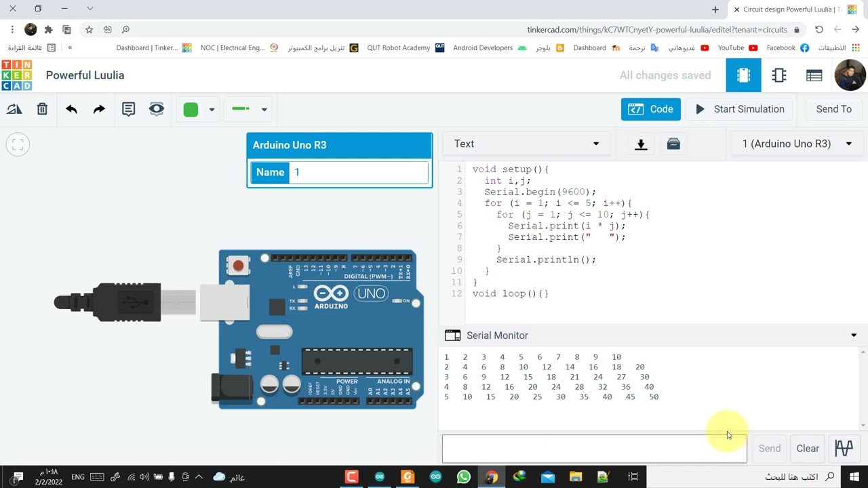Click the green wire color swatch
868x488 pixels.
click(x=191, y=110)
